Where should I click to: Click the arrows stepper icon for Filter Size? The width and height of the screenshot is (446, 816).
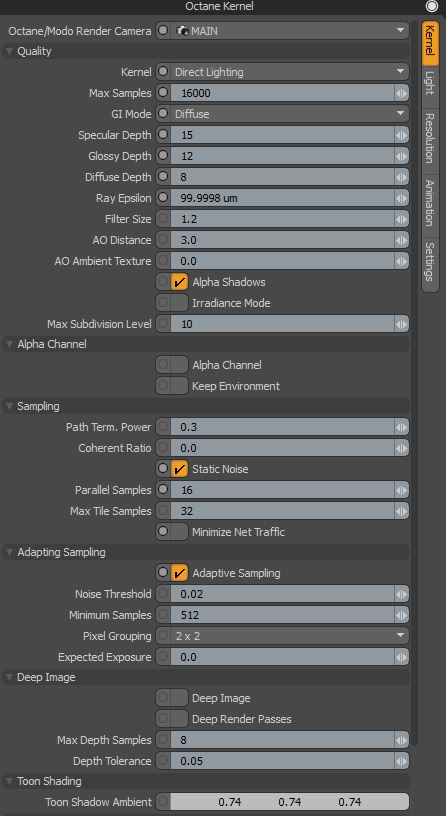pos(401,219)
